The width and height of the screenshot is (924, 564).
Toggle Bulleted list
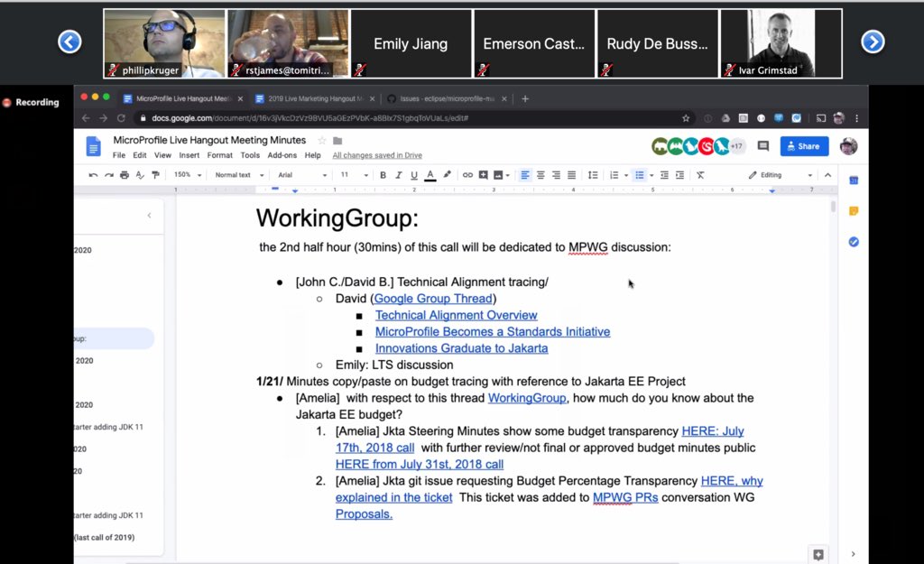click(640, 175)
